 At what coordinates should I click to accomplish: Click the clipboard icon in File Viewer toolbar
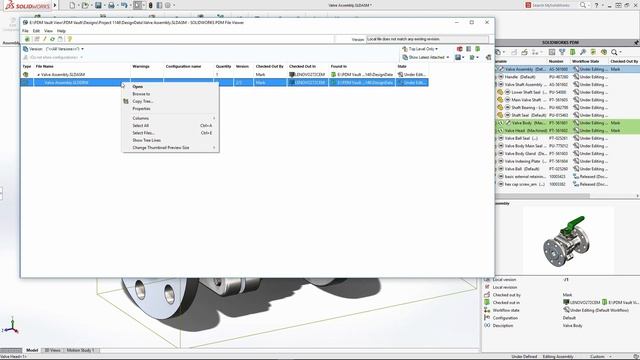point(60,39)
